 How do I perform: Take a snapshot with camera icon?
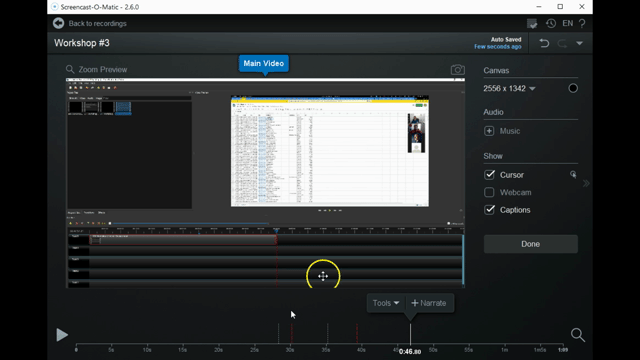(x=458, y=69)
